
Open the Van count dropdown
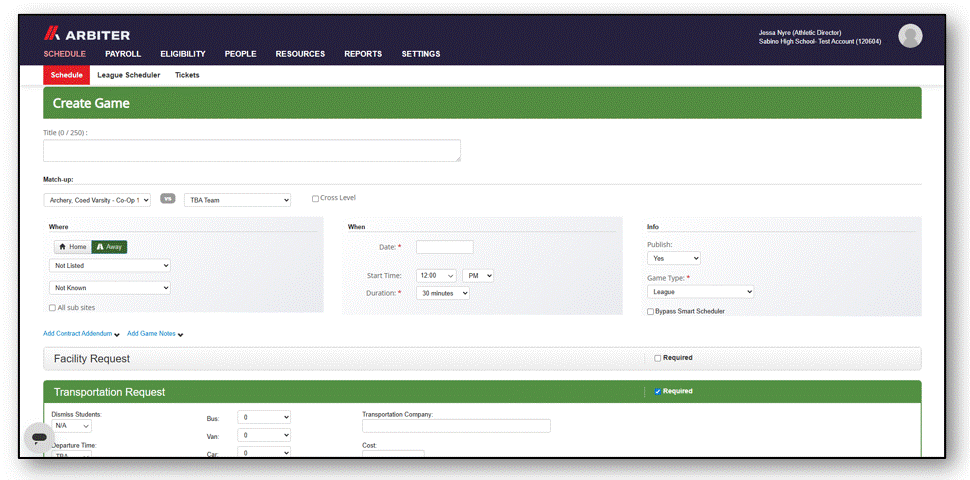pyautogui.click(x=264, y=435)
